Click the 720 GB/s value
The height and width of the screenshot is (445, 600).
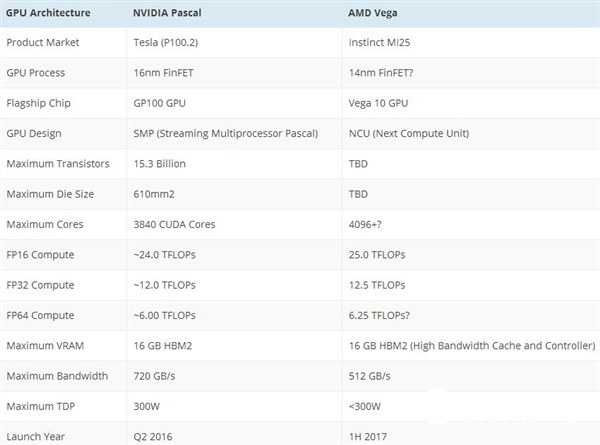(154, 376)
